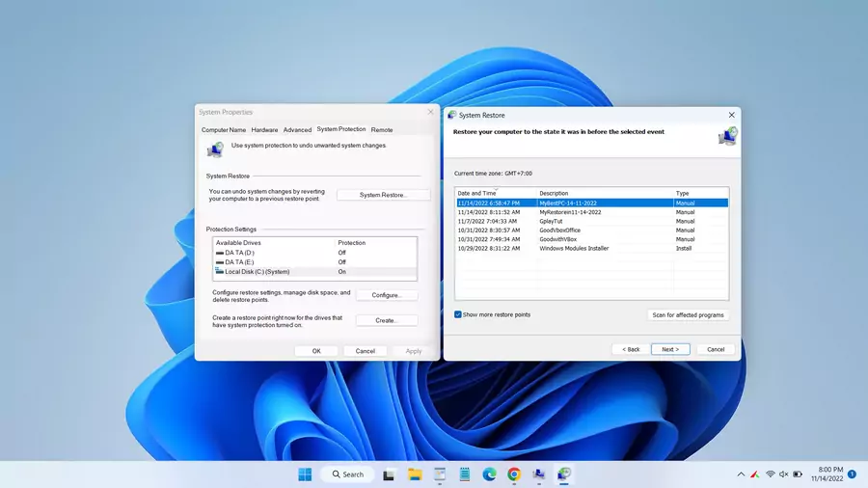Click OK in System Properties
This screenshot has height=488, width=868.
click(x=316, y=351)
